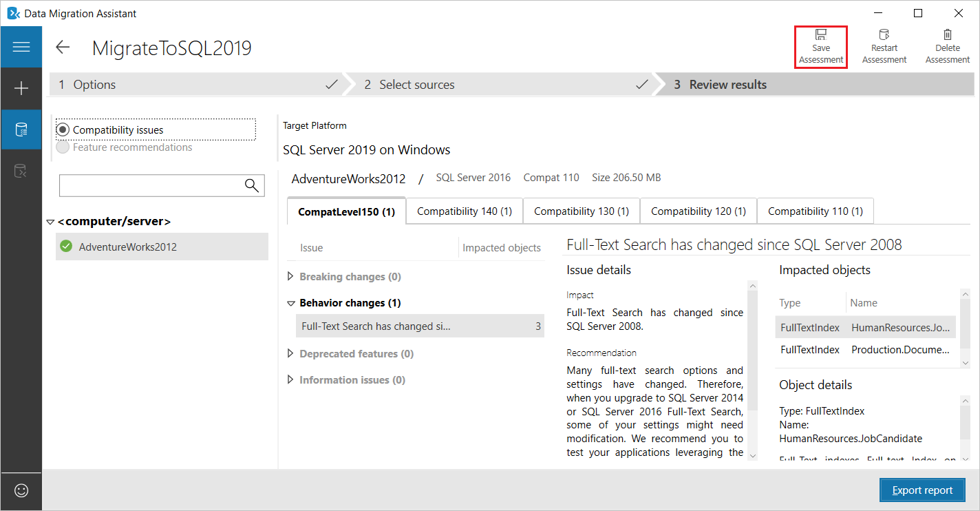This screenshot has height=511, width=980.
Task: Click the AdventureWorks2012 database heading
Action: pos(349,178)
